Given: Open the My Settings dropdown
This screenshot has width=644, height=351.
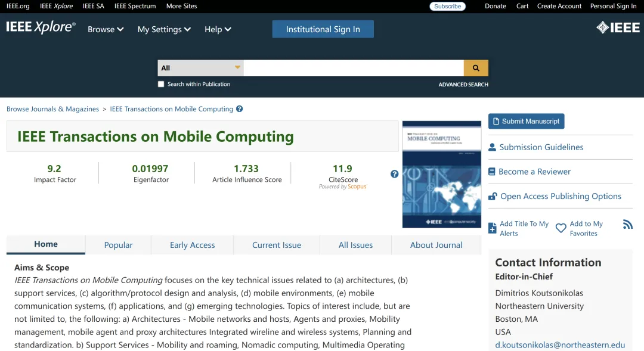Looking at the screenshot, I should coord(165,30).
